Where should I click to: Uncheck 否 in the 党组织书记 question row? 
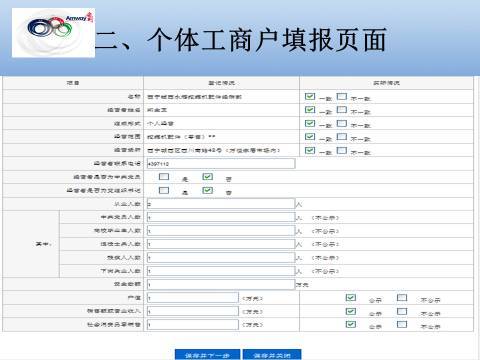tap(208, 190)
